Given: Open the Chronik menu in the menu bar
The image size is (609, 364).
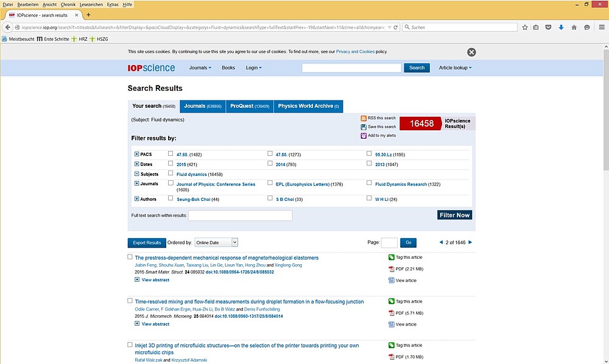Looking at the screenshot, I should pyautogui.click(x=68, y=4).
